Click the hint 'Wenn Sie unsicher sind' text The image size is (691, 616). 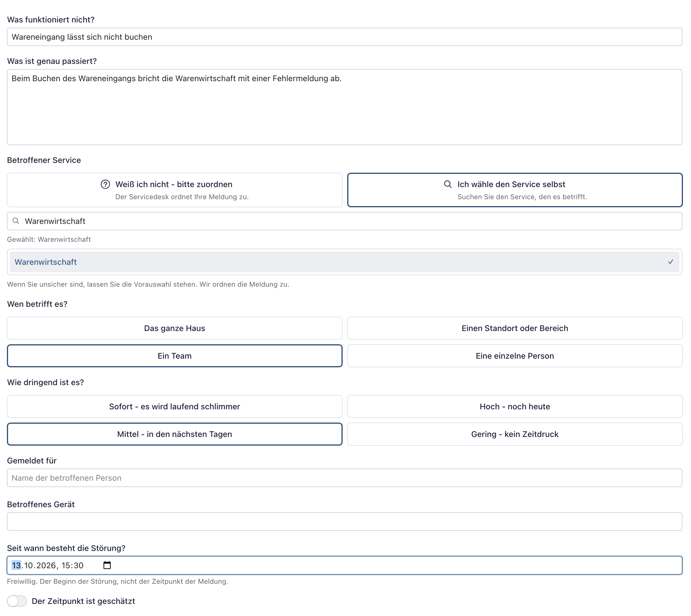(x=148, y=284)
